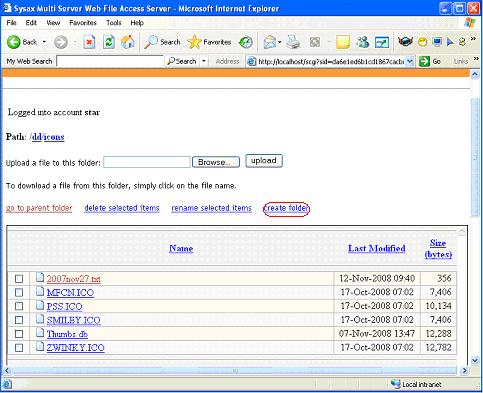483x393 pixels.
Task: Click the My Web Search input box
Action: click(x=110, y=61)
